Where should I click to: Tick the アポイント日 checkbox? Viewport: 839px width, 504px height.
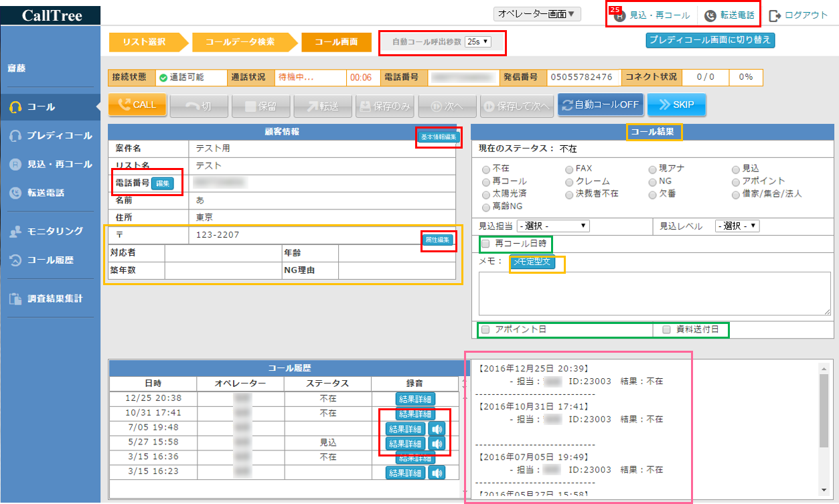[485, 329]
